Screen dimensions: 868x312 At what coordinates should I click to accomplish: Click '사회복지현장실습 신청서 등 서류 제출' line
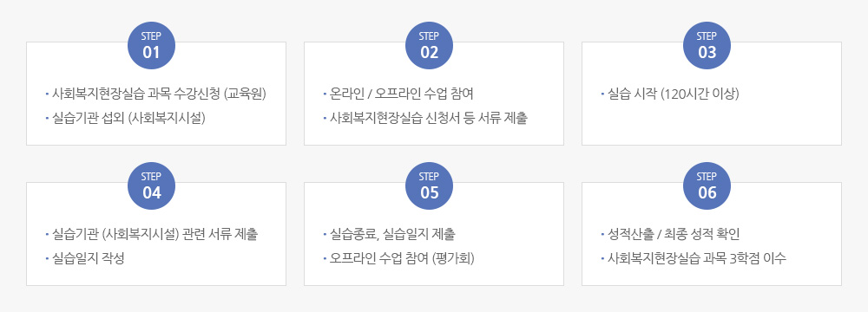click(x=429, y=119)
